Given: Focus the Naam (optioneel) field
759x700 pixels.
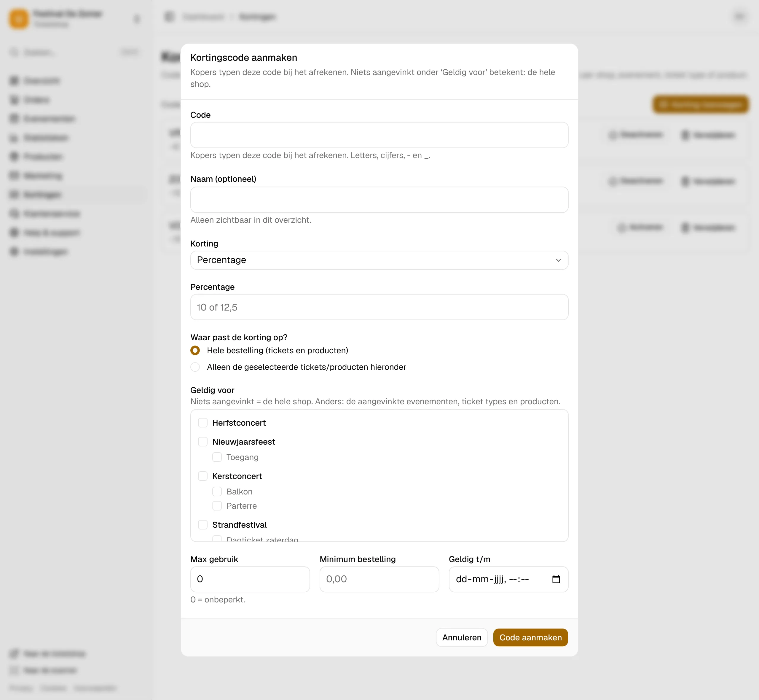Looking at the screenshot, I should (379, 200).
